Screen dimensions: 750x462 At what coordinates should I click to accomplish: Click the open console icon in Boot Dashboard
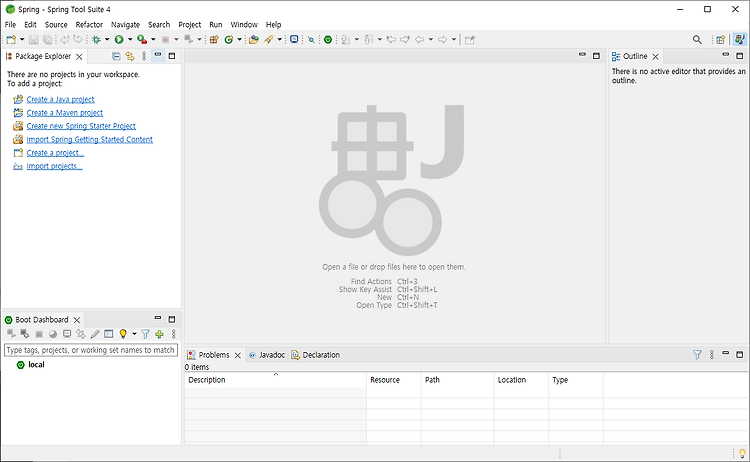(x=67, y=334)
